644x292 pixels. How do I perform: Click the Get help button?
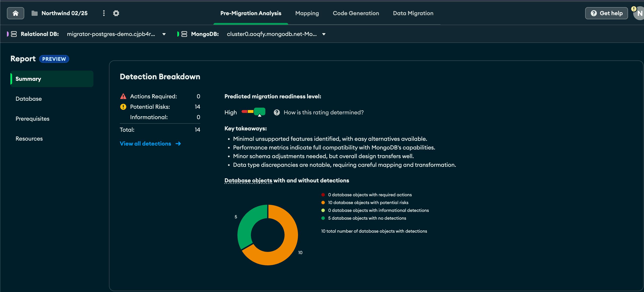pyautogui.click(x=606, y=13)
